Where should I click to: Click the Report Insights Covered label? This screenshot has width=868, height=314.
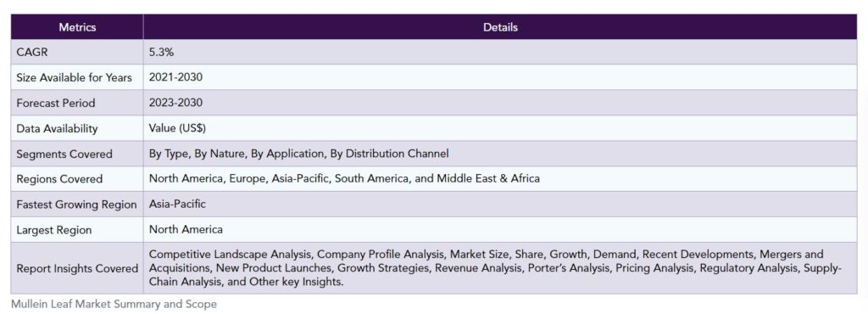77,268
